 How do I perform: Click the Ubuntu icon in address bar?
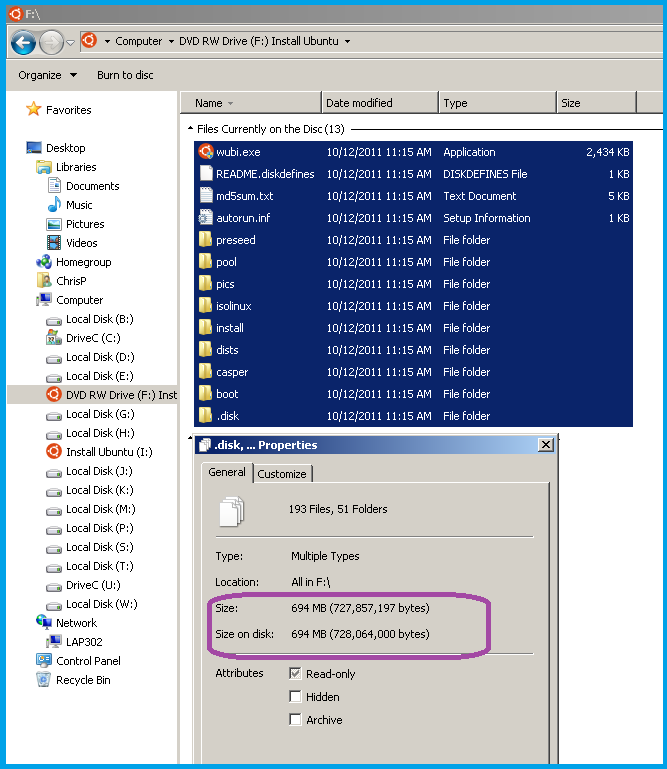pyautogui.click(x=89, y=40)
